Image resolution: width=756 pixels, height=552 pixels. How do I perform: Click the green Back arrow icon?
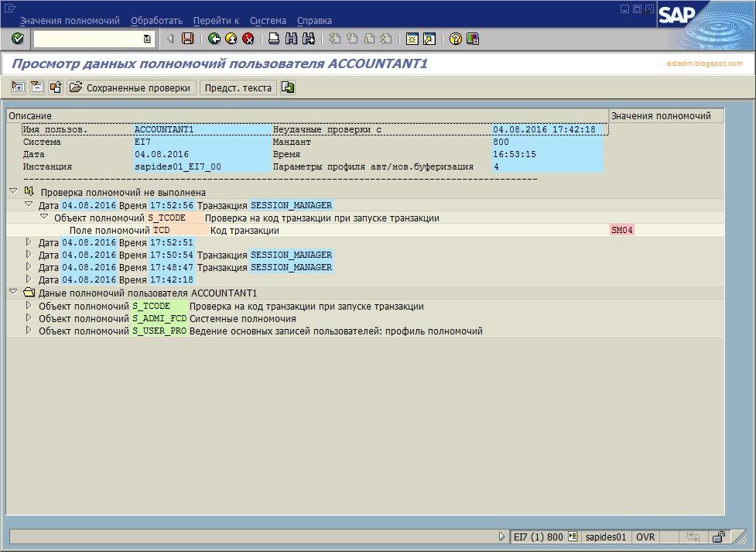coord(214,39)
